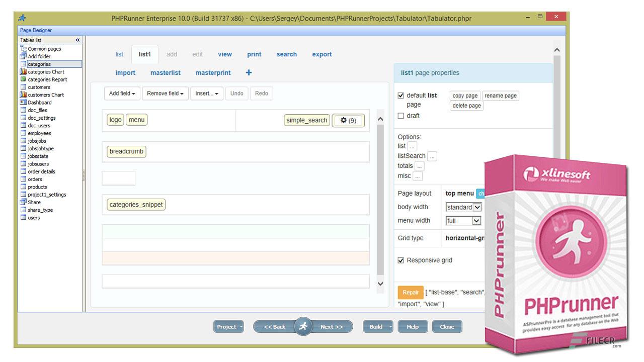Image resolution: width=644 pixels, height=362 pixels.
Task: Click the categories Report icon
Action: click(23, 79)
